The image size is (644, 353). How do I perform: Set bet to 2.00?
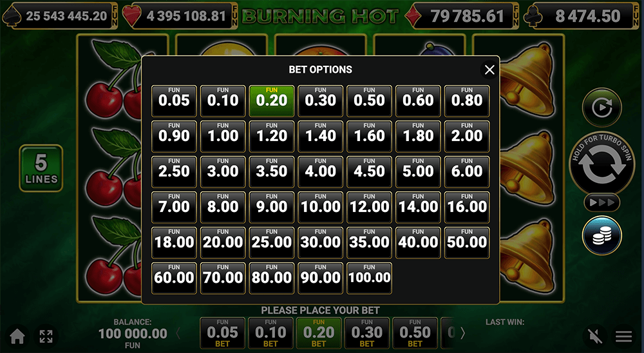click(467, 137)
